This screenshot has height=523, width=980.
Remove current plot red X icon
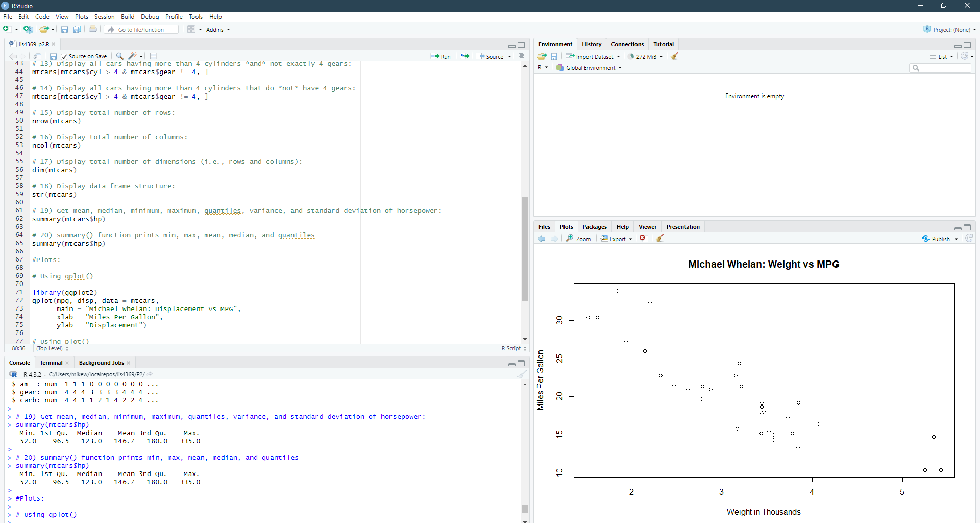click(643, 238)
